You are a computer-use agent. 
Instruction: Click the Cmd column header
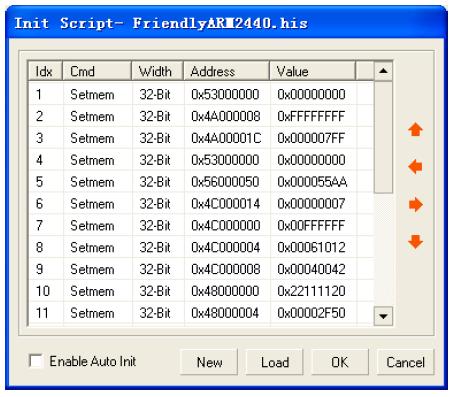point(97,71)
